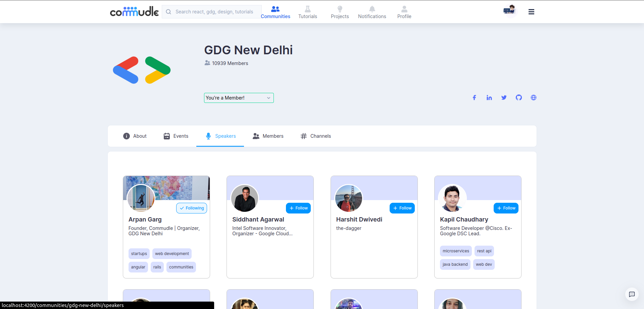This screenshot has width=644, height=309.
Task: Open Harshit Dwivedi's profile name
Action: (359, 220)
